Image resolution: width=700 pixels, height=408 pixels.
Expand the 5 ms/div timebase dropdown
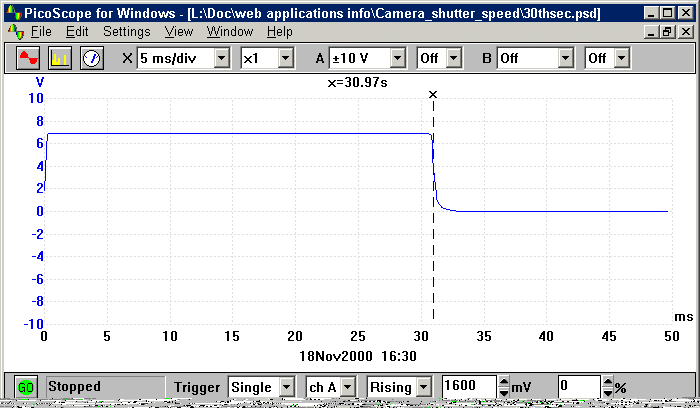[219, 58]
